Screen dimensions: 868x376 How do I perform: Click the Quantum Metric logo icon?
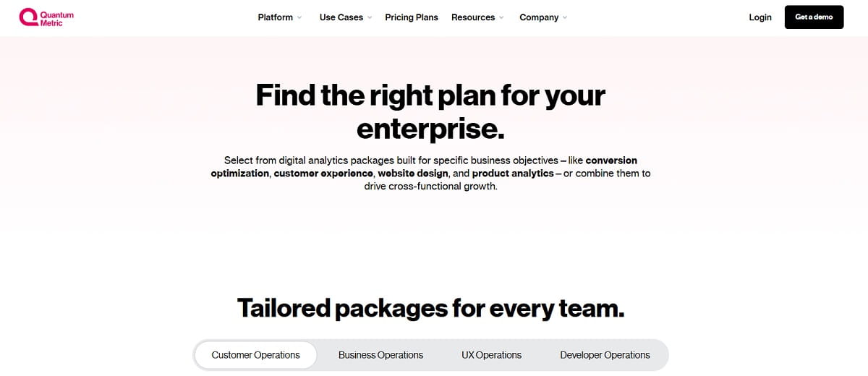pyautogui.click(x=28, y=17)
